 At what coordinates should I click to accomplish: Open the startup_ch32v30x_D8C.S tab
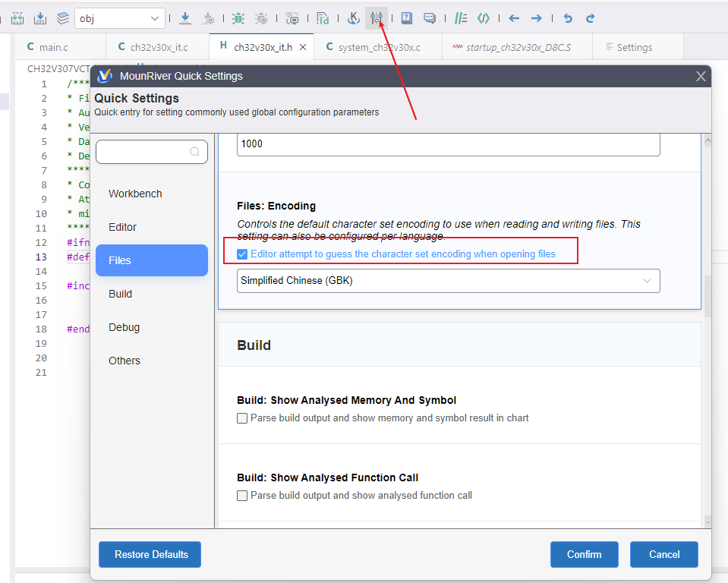[x=518, y=47]
